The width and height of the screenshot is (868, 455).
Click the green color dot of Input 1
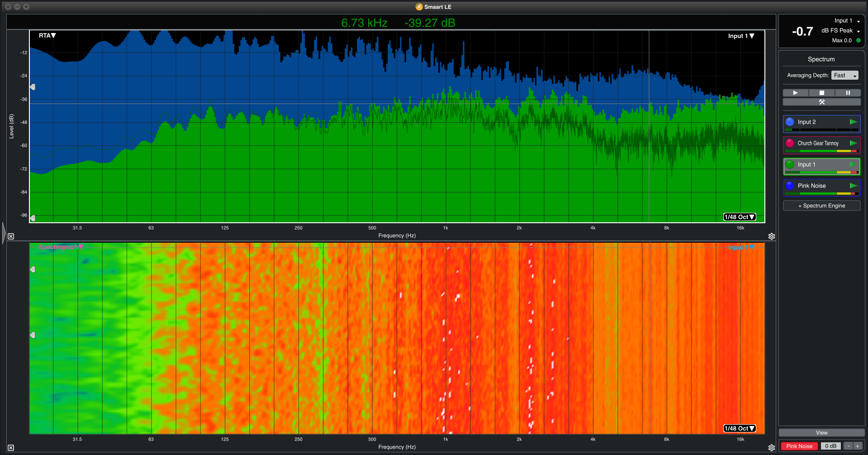coord(790,164)
